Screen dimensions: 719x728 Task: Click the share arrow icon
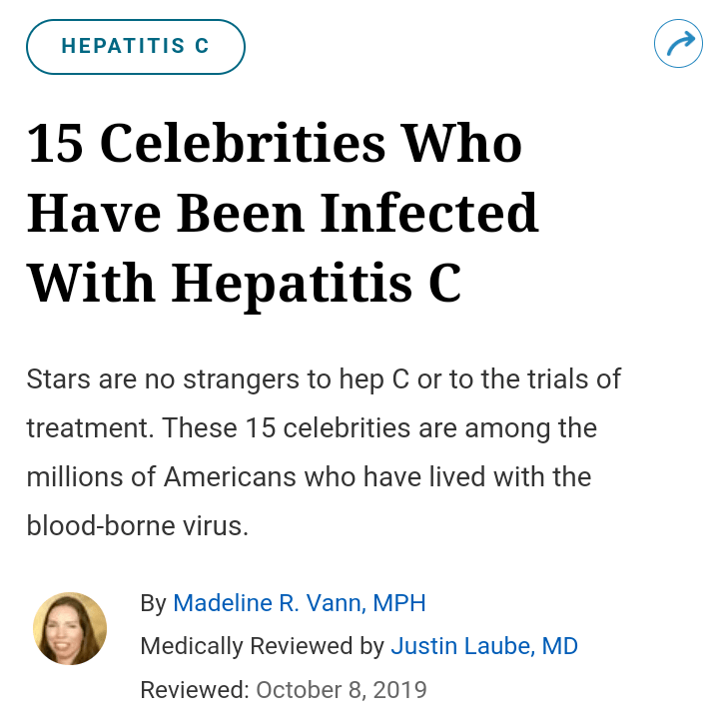coord(678,44)
